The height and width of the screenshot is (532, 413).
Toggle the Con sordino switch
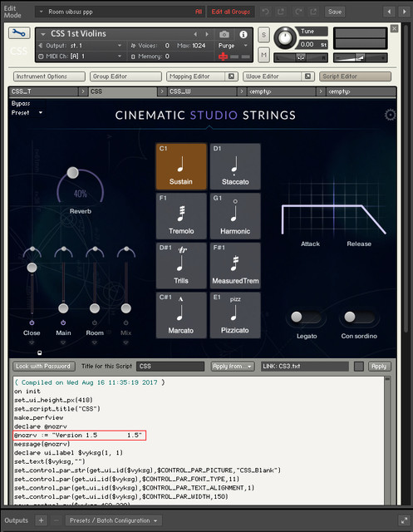click(x=359, y=318)
